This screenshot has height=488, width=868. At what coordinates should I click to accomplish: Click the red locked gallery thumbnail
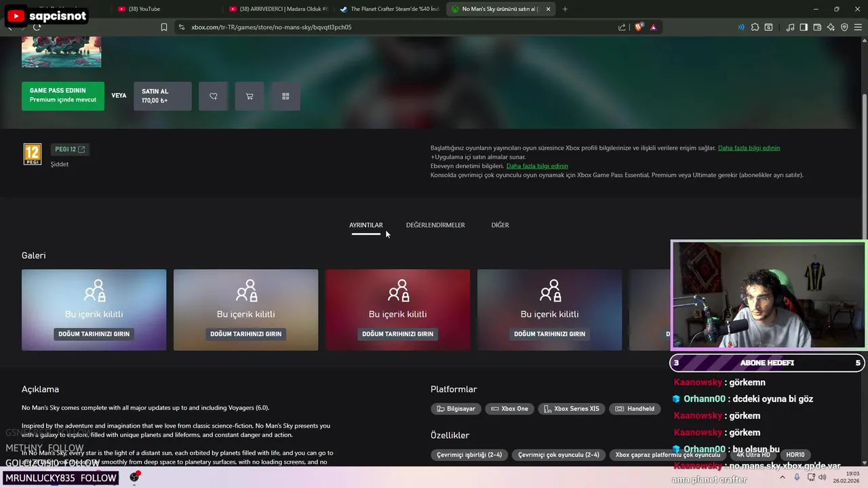pos(397,310)
